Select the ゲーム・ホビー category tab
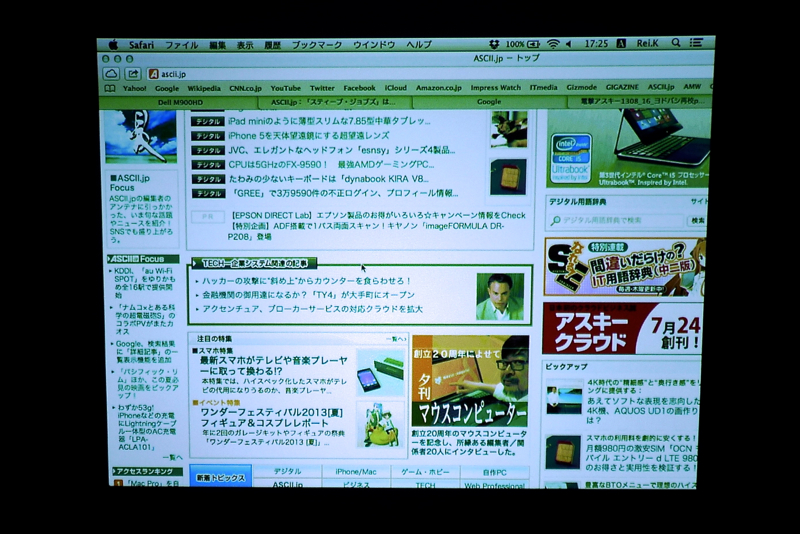The width and height of the screenshot is (800, 534). click(426, 472)
